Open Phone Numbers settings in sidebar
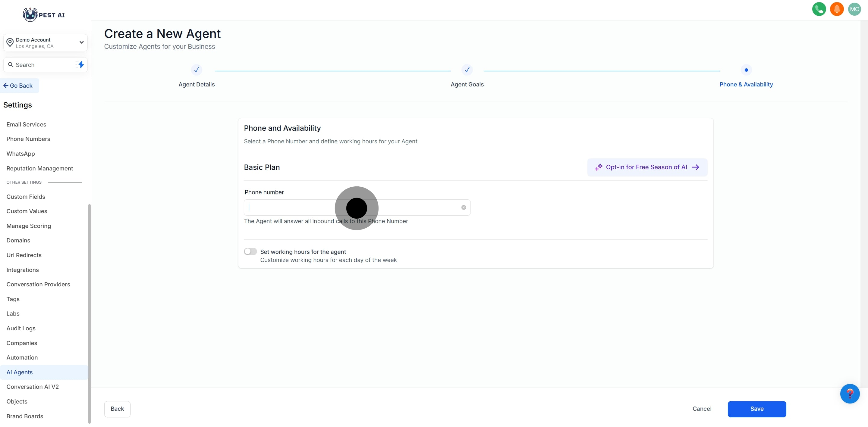The height and width of the screenshot is (427, 868). 28,139
